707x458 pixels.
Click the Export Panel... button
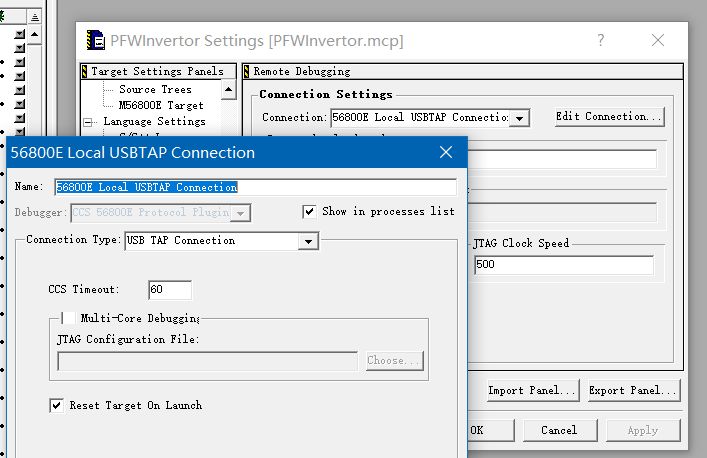pos(633,390)
